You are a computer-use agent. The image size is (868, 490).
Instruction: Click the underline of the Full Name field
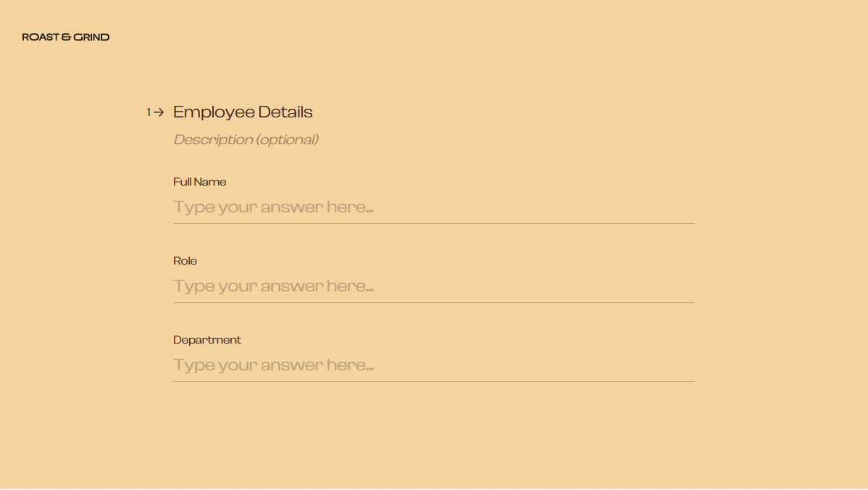[x=433, y=223]
